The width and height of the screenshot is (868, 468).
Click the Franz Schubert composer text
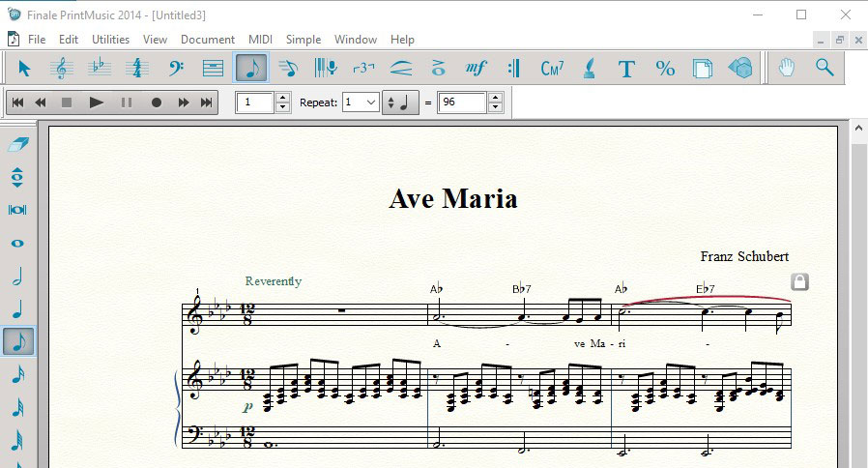pyautogui.click(x=744, y=256)
